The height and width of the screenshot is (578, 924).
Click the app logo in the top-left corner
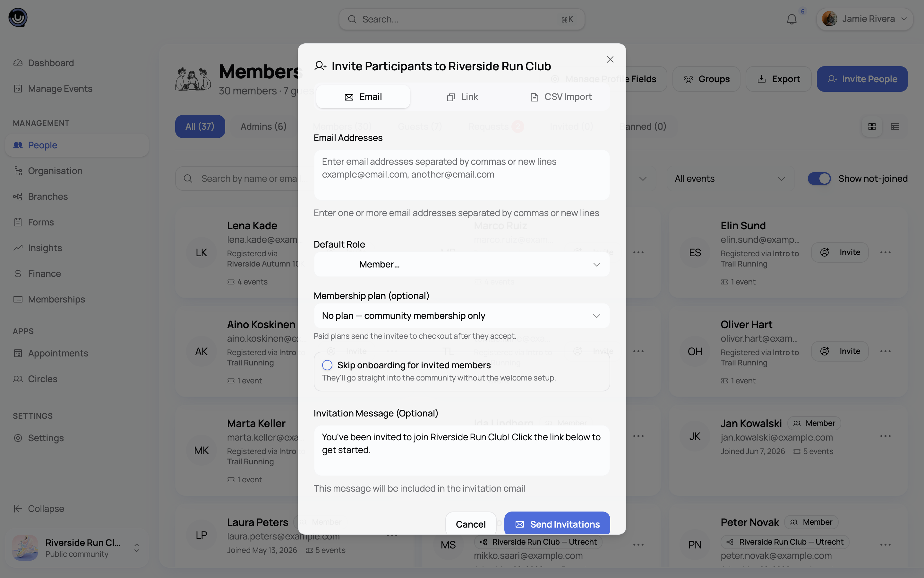coord(18,18)
